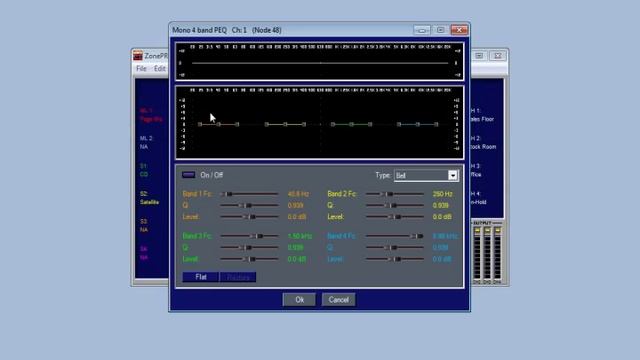Screen dimensions: 640x360
Task: Close the ZonePRO background window
Action: point(498,56)
